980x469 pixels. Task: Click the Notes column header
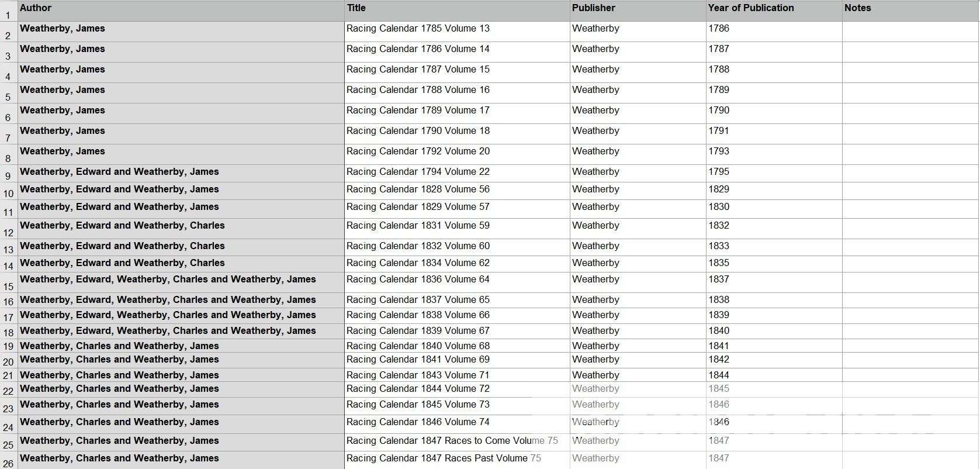(x=910, y=11)
